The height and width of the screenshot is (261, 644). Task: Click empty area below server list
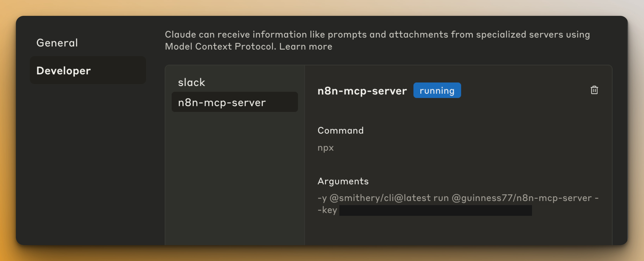tap(234, 175)
